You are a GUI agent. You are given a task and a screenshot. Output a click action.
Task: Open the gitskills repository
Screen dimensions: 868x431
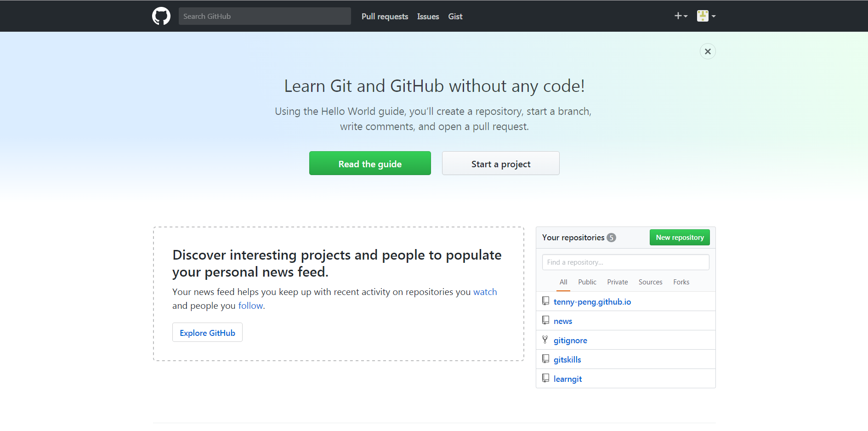tap(567, 360)
